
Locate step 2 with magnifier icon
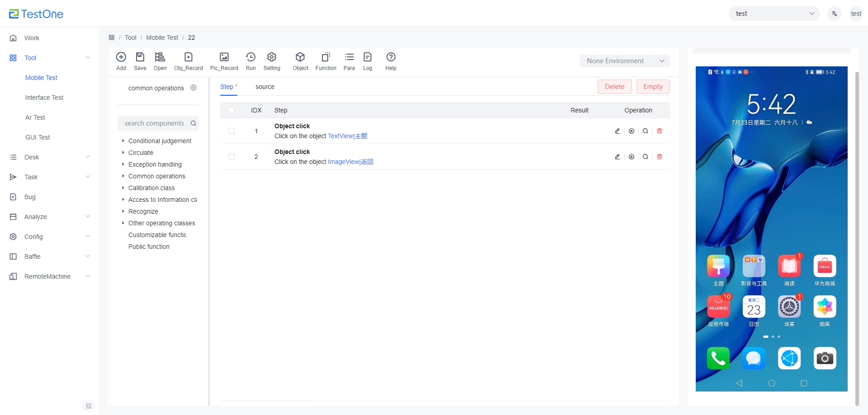pyautogui.click(x=646, y=157)
